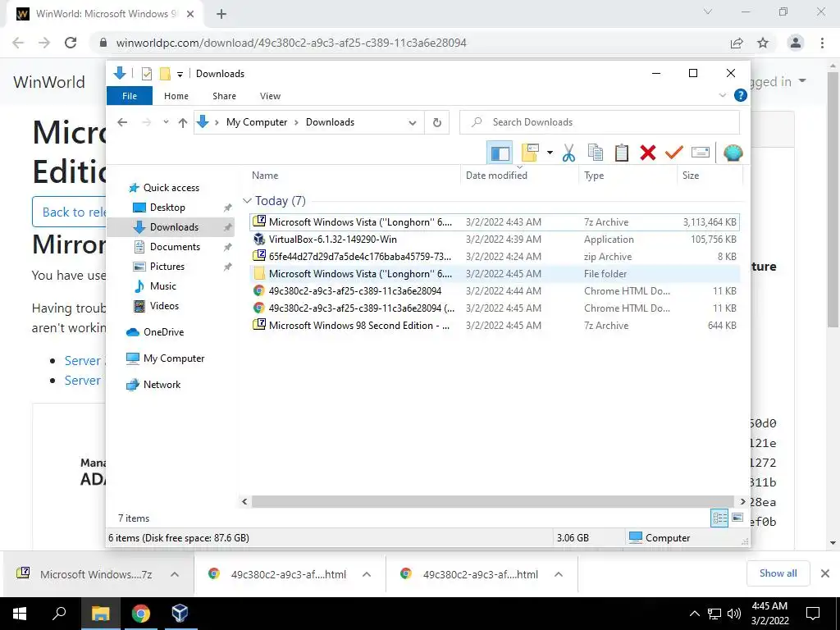Open the Chrome three-dot menu
The image size is (840, 630).
[822, 43]
